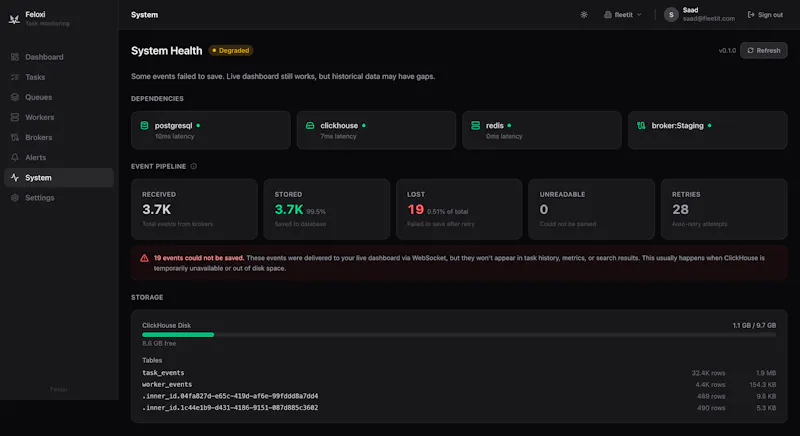The width and height of the screenshot is (800, 436).
Task: Open the Alerts section
Action: pos(59,158)
